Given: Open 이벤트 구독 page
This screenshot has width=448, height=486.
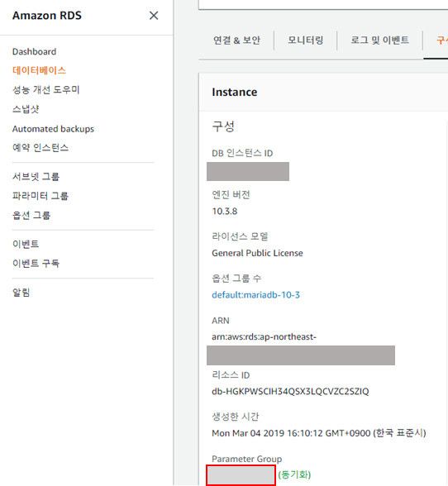Looking at the screenshot, I should (x=36, y=263).
